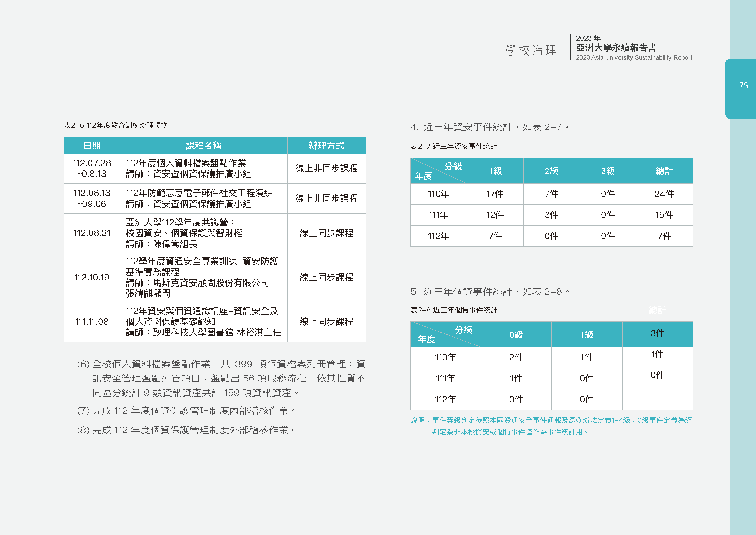
Task: Click the date cell 112.08.31
Action: [92, 233]
